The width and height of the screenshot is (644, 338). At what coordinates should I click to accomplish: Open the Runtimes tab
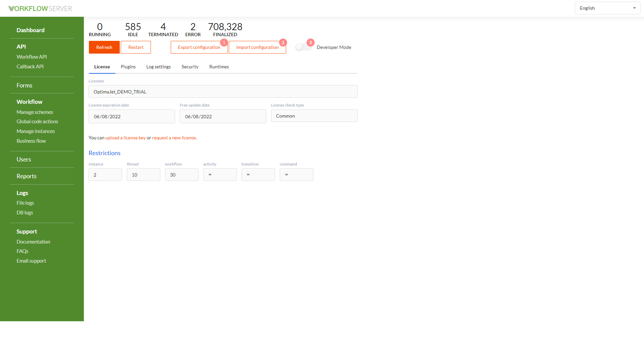219,67
